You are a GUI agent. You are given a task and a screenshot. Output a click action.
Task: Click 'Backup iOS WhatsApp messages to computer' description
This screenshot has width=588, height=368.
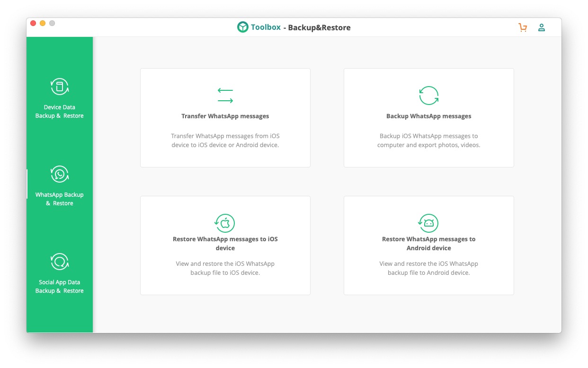click(x=429, y=140)
